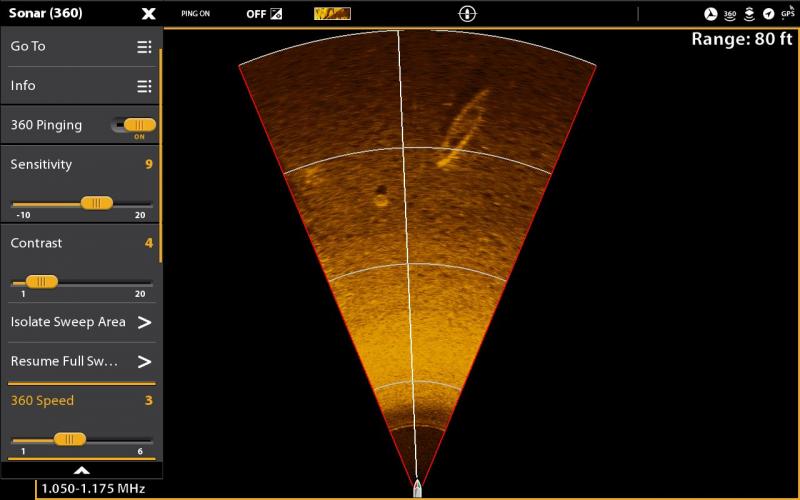800x500 pixels.
Task: Click the navigation arrow status icon
Action: point(769,14)
